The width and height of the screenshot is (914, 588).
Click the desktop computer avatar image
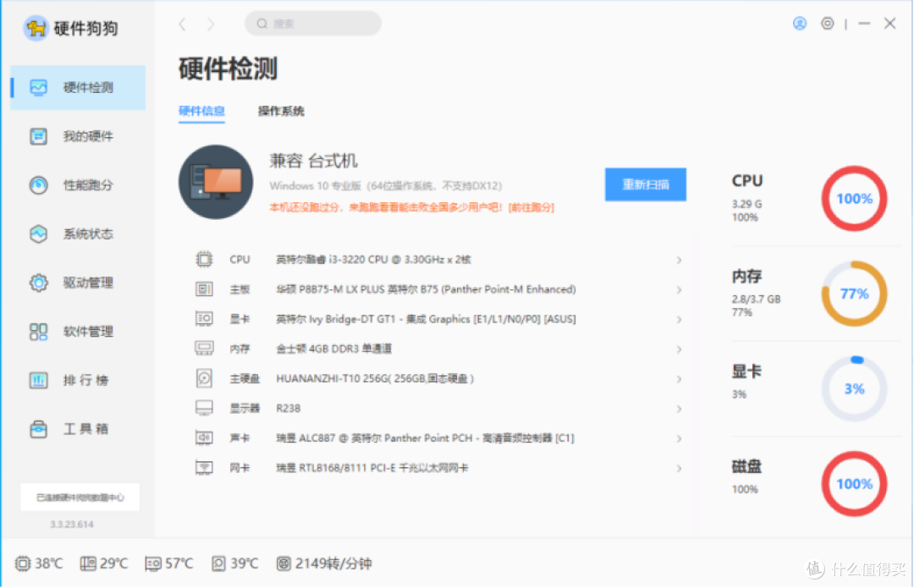(216, 182)
